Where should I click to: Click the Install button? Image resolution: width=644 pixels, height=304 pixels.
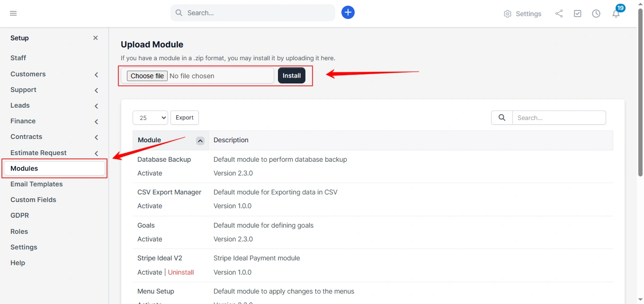tap(291, 75)
